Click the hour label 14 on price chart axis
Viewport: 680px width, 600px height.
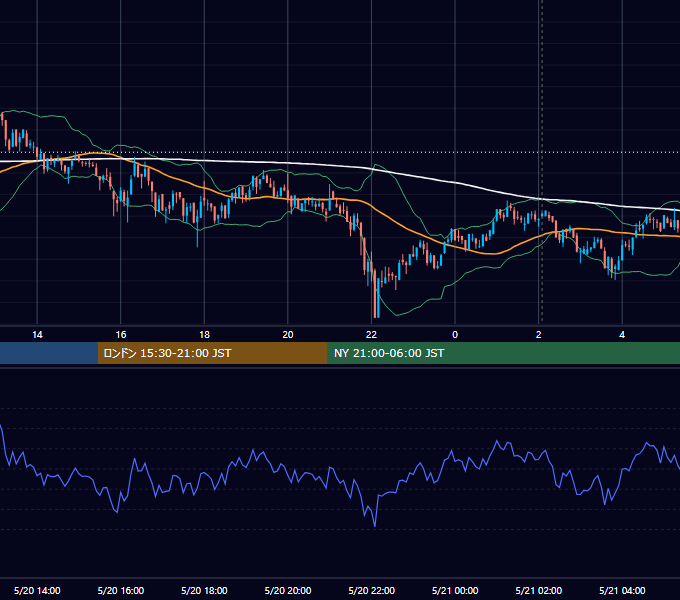(37, 335)
